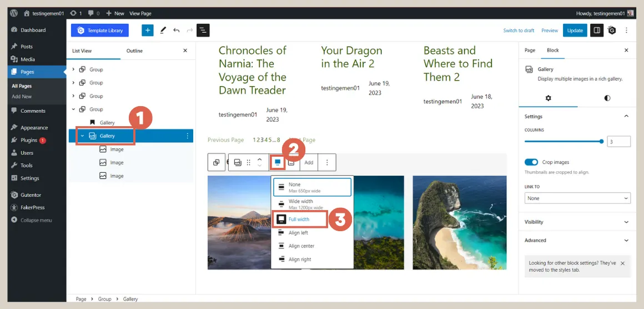
Task: Switch to the Page tab in sidebar
Action: [x=530, y=50]
